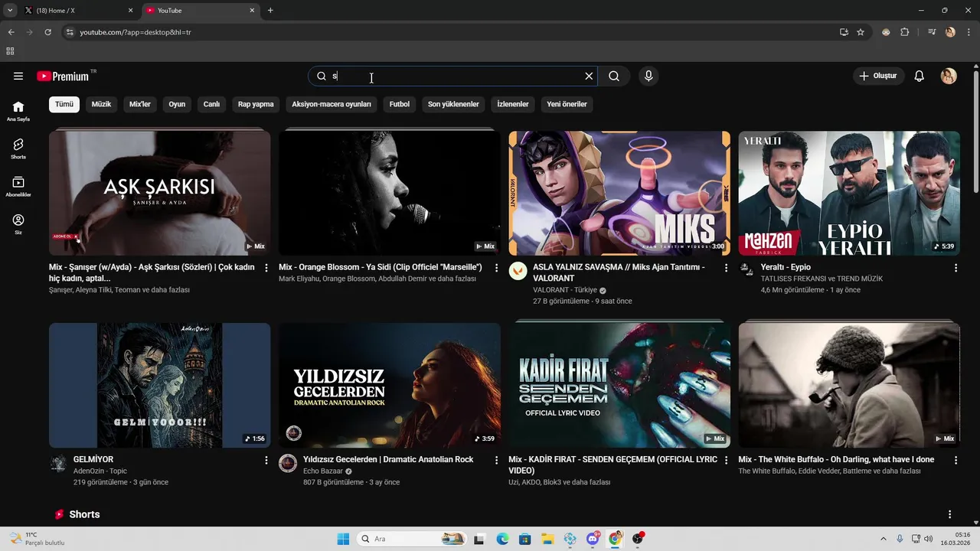This screenshot has height=551, width=980.
Task: Open the Echo Bazaar channel avatar
Action: pyautogui.click(x=288, y=463)
